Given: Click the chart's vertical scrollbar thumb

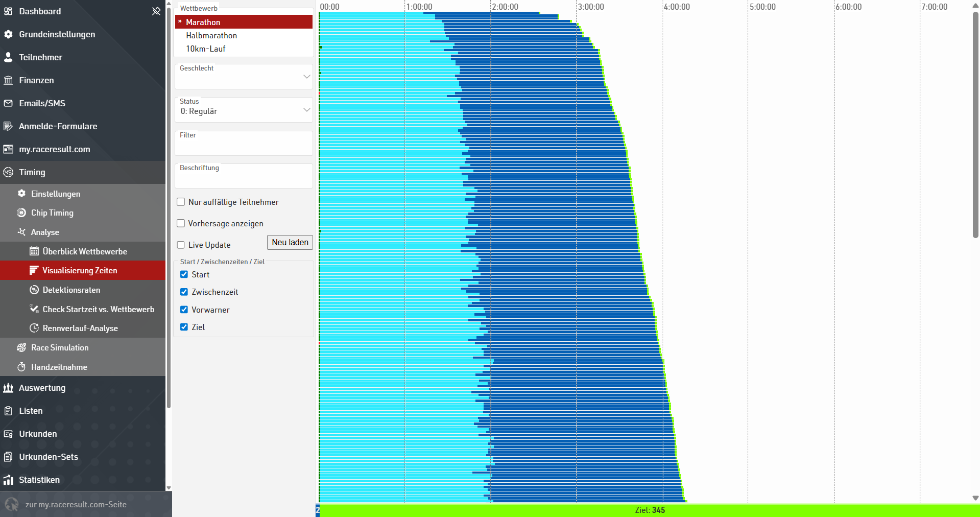Looking at the screenshot, I should (x=975, y=123).
